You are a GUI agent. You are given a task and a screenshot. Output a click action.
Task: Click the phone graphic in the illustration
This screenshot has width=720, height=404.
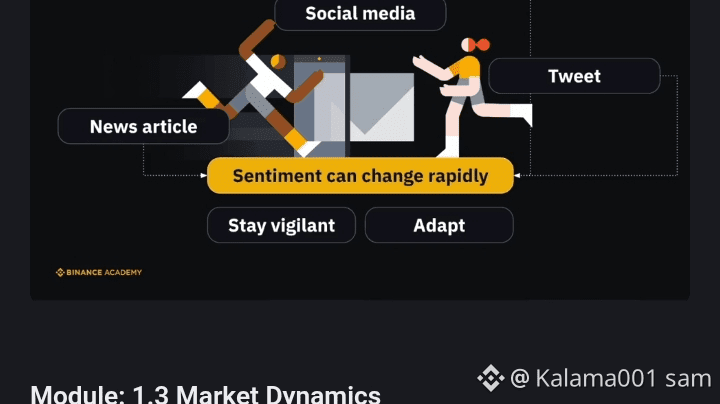coord(320,106)
